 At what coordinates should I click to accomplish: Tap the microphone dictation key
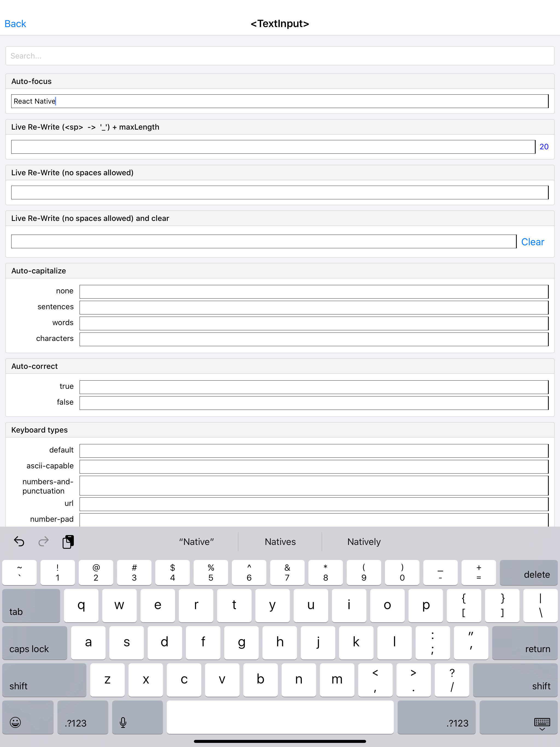pos(123,722)
